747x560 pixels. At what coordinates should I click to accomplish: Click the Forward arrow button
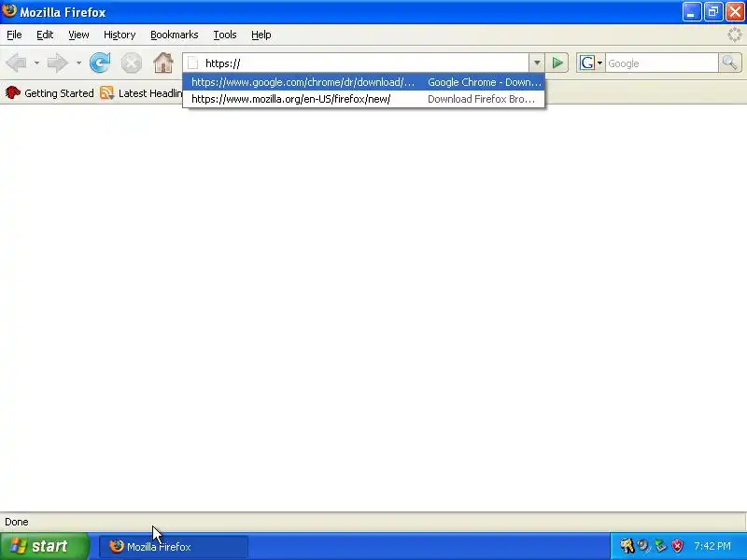[57, 63]
